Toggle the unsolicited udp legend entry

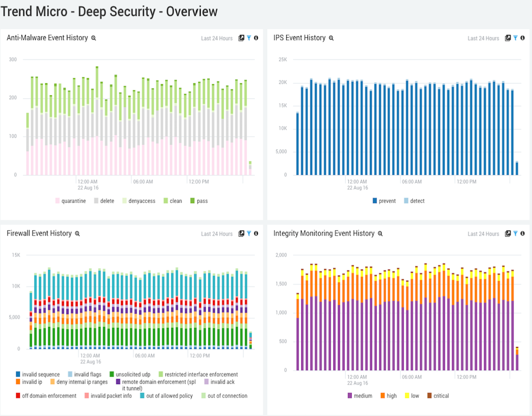(x=130, y=374)
